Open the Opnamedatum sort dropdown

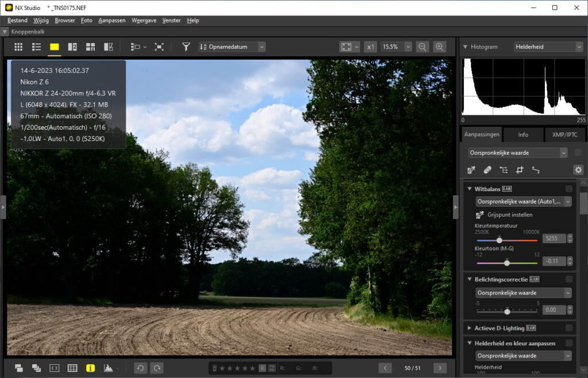pos(232,47)
